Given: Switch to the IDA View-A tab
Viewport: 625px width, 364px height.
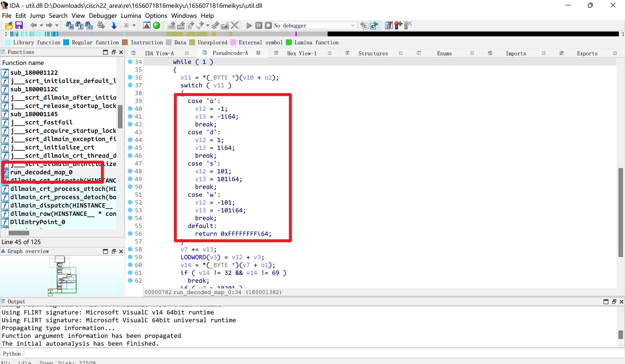Looking at the screenshot, I should [159, 53].
